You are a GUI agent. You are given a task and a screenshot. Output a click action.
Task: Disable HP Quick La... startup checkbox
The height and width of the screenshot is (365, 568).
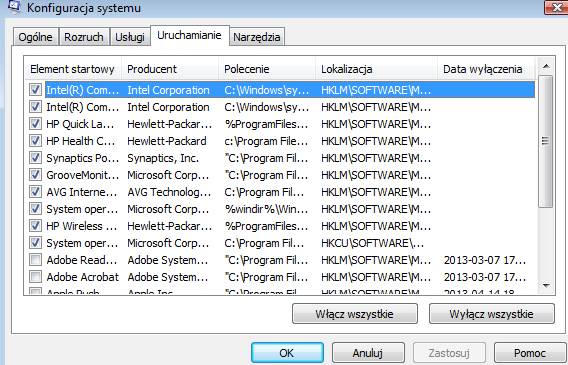click(x=35, y=124)
